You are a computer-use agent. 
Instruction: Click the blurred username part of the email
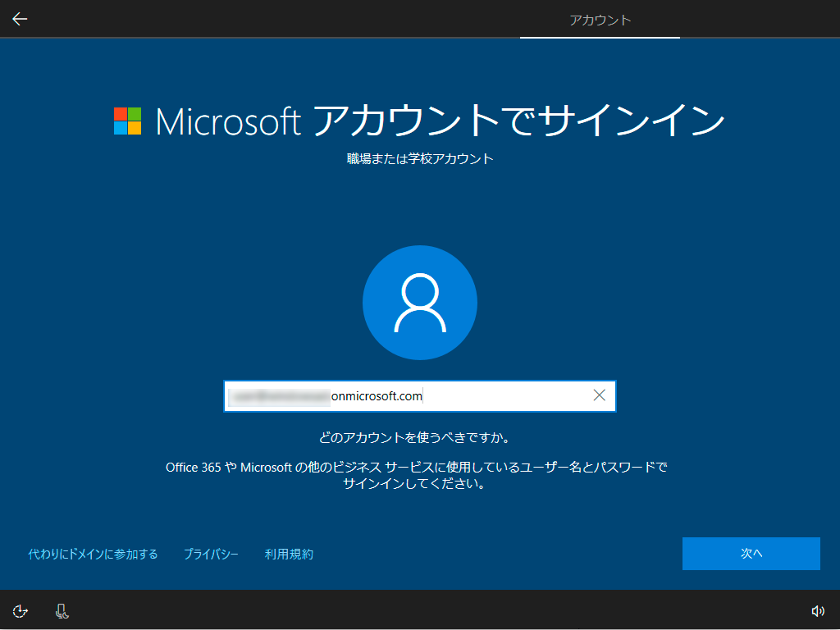coord(279,396)
